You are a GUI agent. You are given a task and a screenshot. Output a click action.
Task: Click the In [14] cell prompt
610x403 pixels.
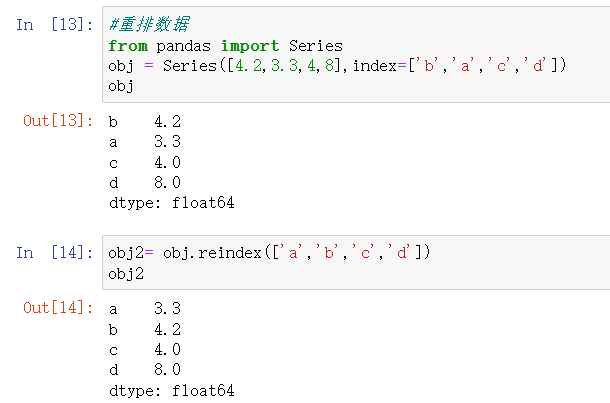tap(55, 253)
